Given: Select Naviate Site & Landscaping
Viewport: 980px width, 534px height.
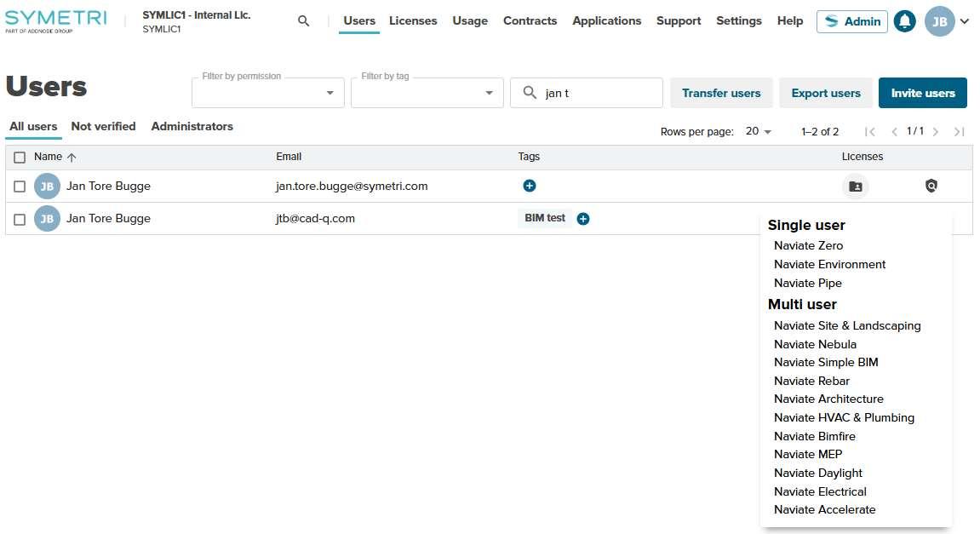Looking at the screenshot, I should point(847,326).
